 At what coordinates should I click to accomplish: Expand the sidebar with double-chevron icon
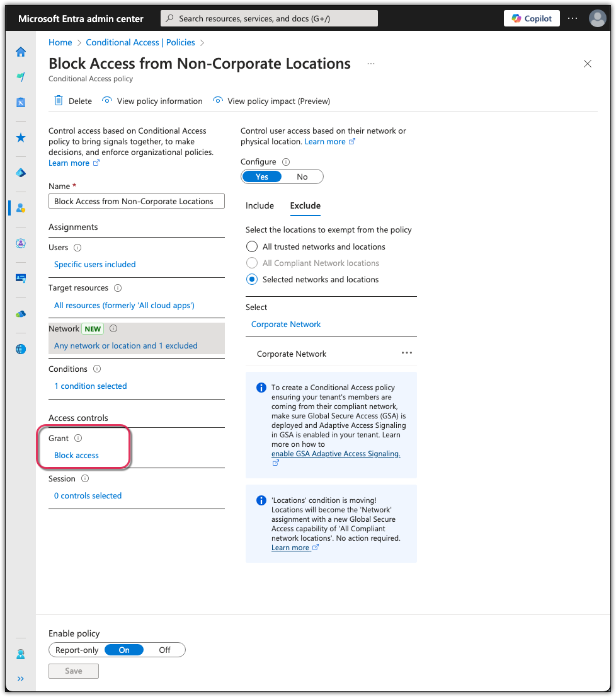[20, 679]
